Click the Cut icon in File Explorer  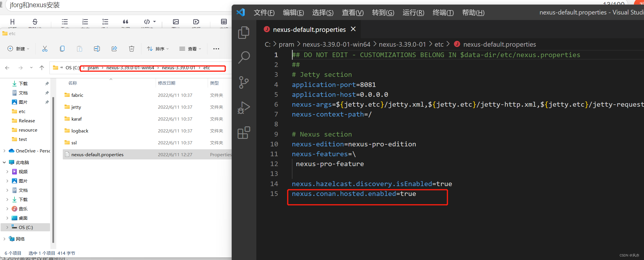45,49
